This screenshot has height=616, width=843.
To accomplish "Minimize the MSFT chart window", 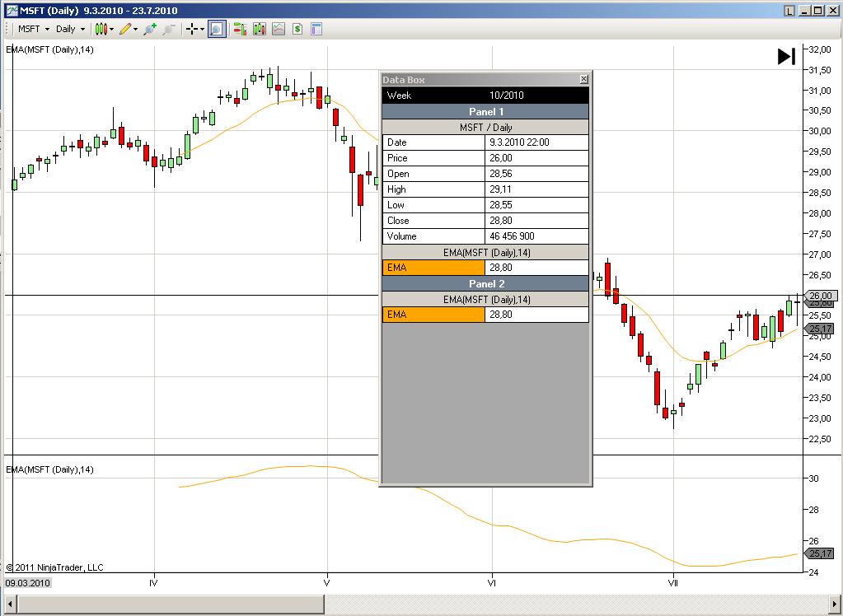I will tap(804, 10).
